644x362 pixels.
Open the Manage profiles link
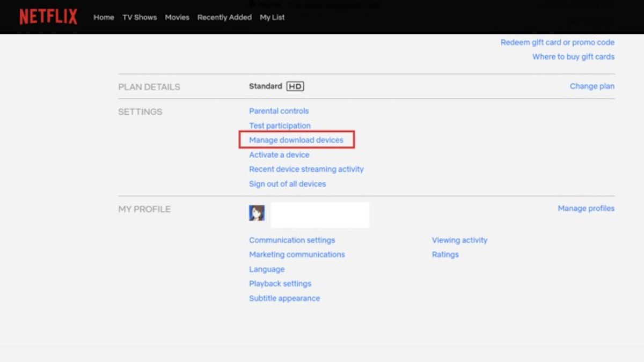tap(586, 209)
